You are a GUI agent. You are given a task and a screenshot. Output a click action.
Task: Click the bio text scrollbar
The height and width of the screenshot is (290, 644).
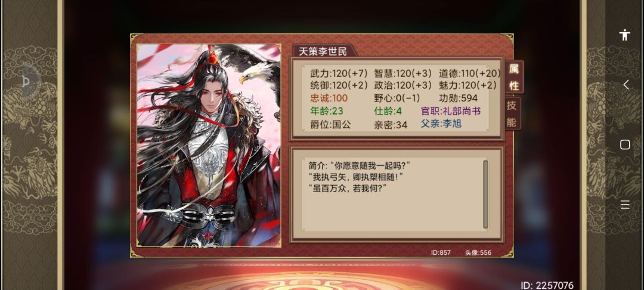point(485,195)
